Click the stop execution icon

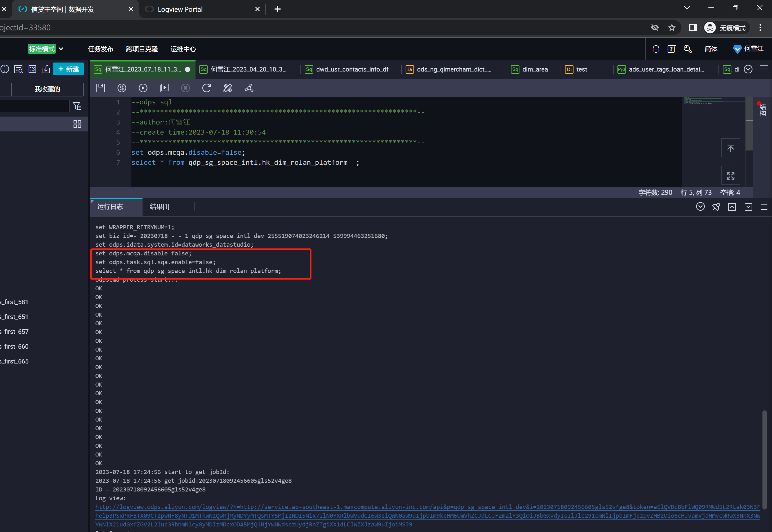tap(185, 88)
